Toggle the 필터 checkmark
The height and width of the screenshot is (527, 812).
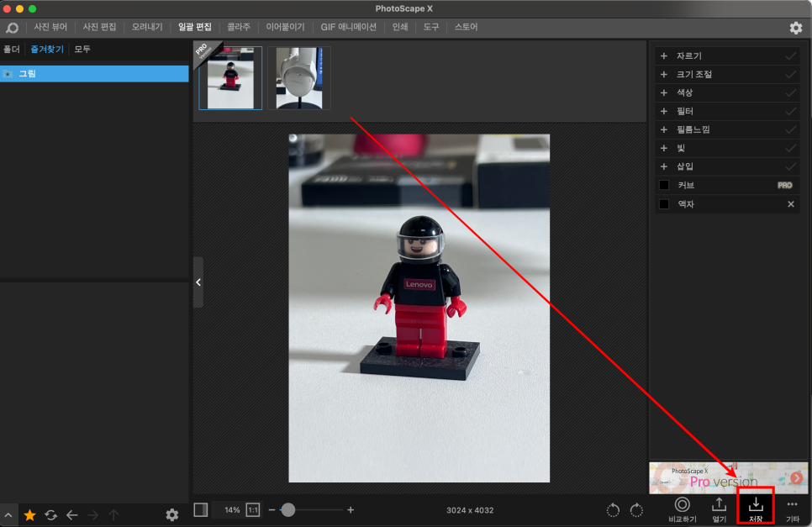[791, 111]
